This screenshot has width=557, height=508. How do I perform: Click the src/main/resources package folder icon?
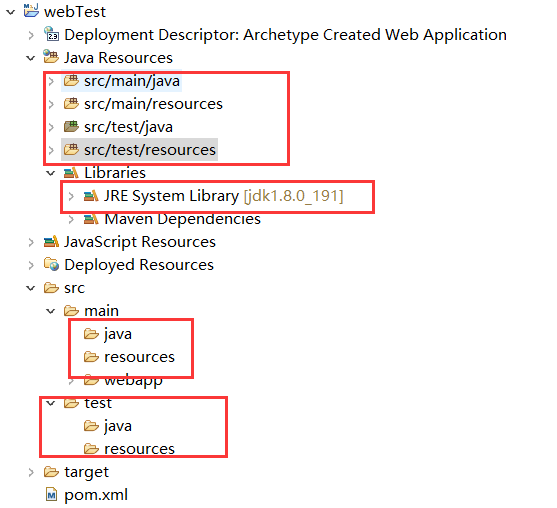[x=71, y=104]
